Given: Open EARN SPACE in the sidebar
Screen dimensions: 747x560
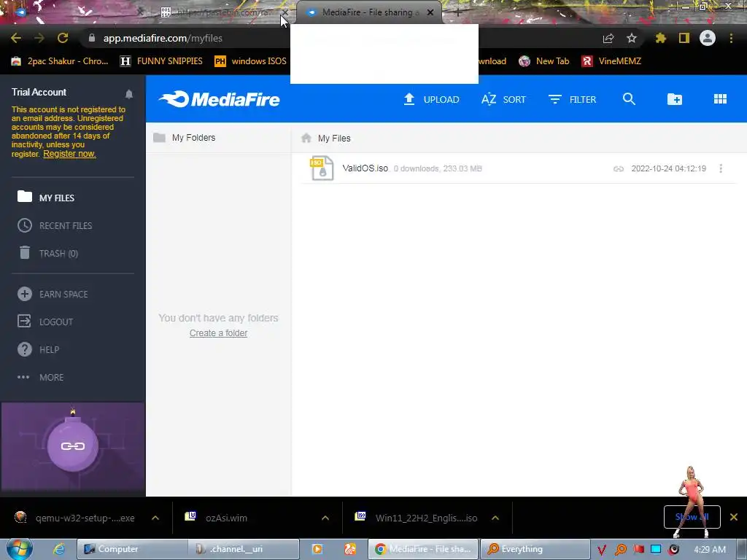Looking at the screenshot, I should point(53,294).
